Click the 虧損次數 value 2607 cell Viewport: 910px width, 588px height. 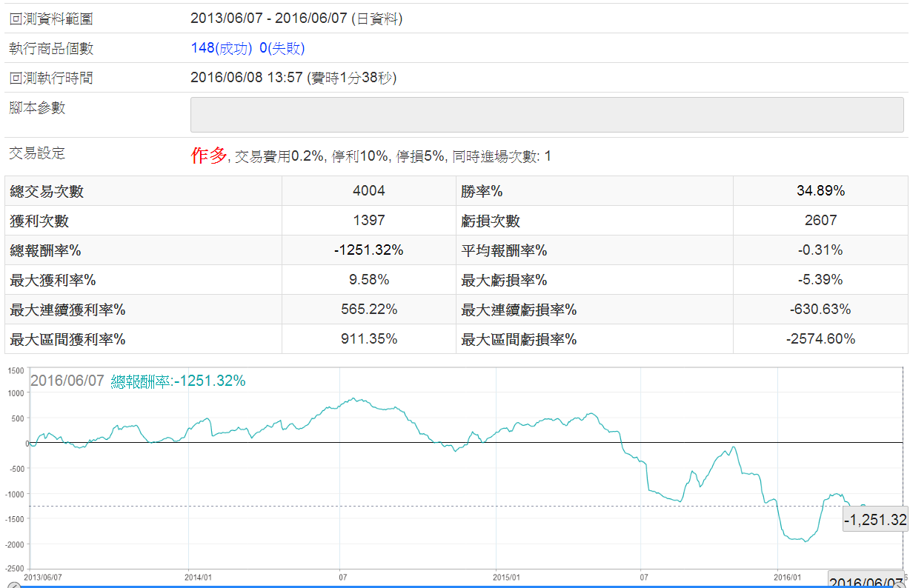click(x=820, y=221)
